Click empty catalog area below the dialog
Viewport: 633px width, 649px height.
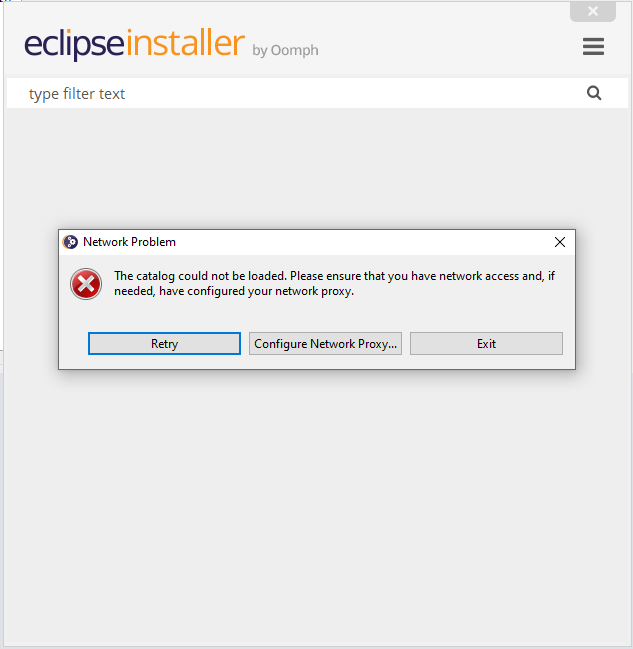tap(317, 505)
